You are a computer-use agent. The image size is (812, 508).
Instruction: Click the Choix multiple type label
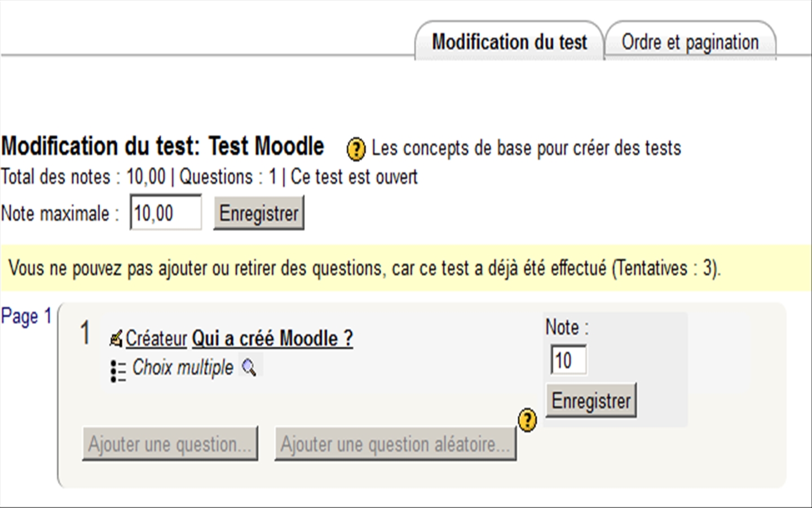(183, 367)
